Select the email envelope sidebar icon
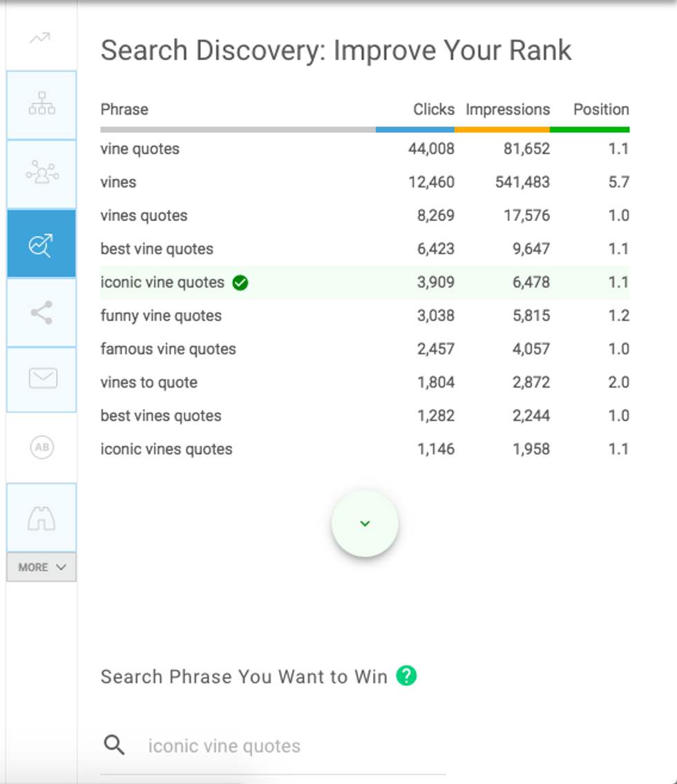The image size is (677, 784). 41,379
